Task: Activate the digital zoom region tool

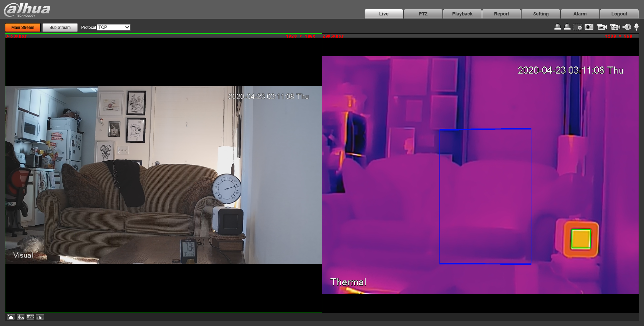Action: pyautogui.click(x=578, y=27)
